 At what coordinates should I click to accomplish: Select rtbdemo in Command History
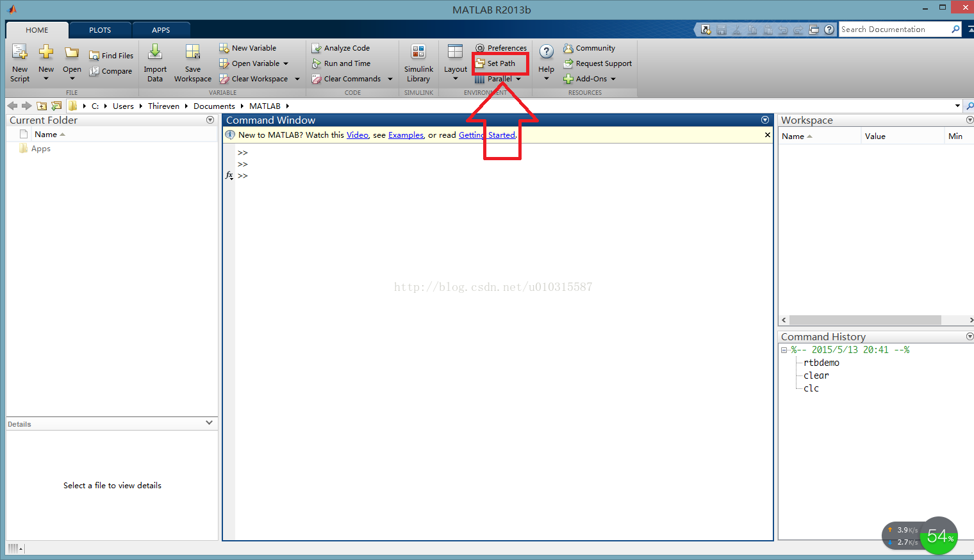[x=821, y=363]
